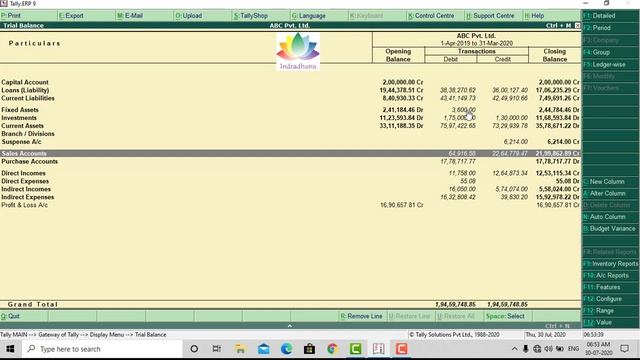Close the Trial Balance report with X
This screenshot has height=360, width=640.
577,25
